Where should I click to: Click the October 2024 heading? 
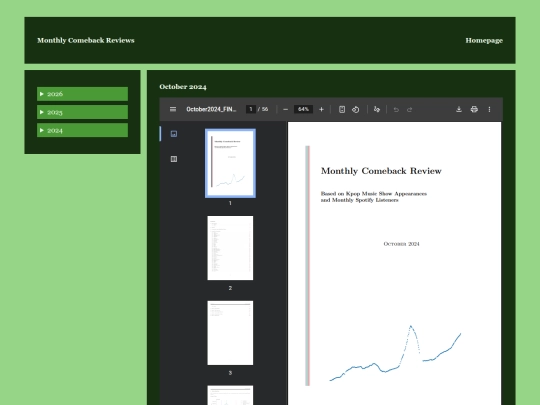[x=183, y=87]
